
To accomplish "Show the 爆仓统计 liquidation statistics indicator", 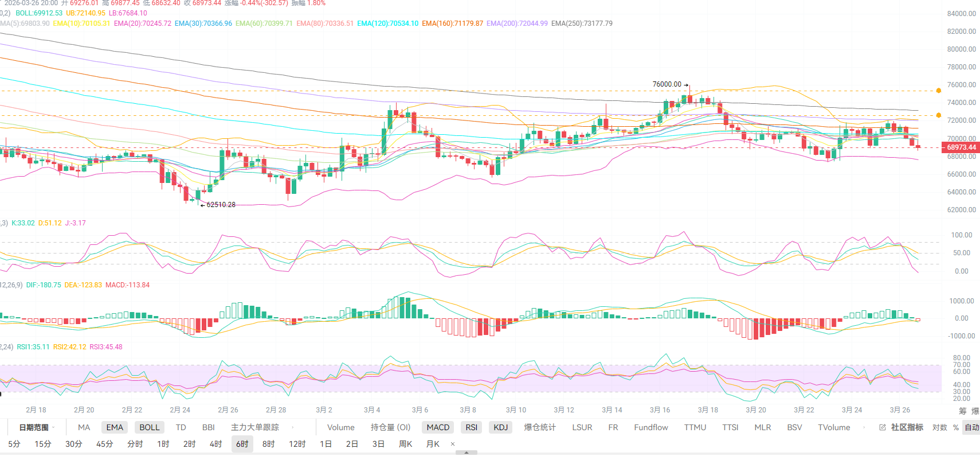I will [x=539, y=427].
